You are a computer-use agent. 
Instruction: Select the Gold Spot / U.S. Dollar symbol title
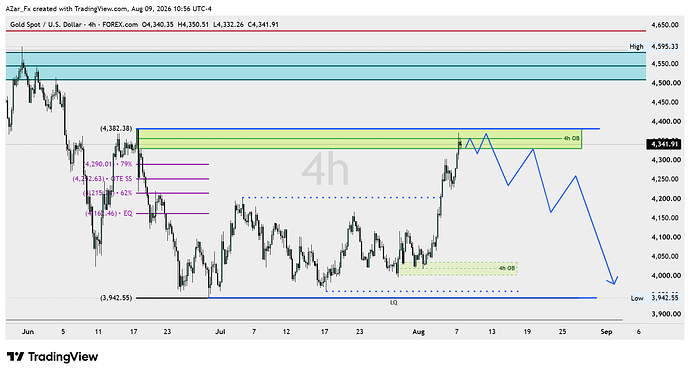[x=46, y=25]
